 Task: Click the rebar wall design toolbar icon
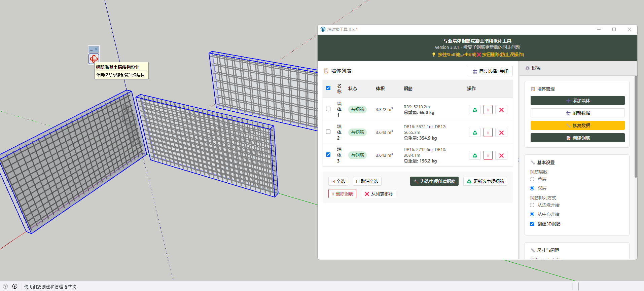click(x=94, y=59)
